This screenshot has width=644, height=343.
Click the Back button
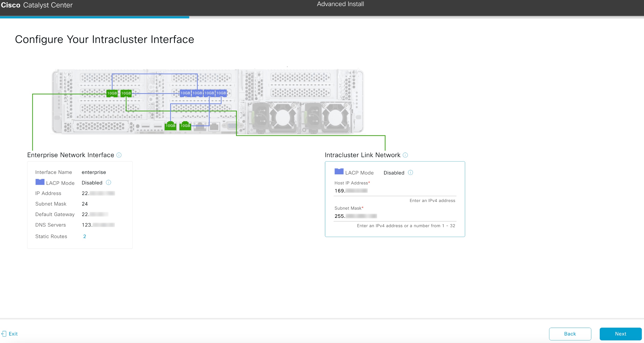[x=570, y=334]
